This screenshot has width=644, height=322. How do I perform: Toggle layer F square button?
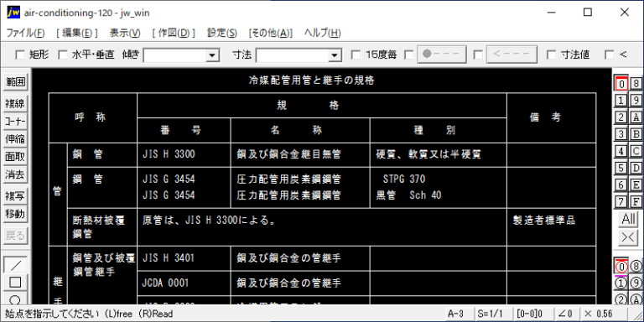(x=636, y=201)
